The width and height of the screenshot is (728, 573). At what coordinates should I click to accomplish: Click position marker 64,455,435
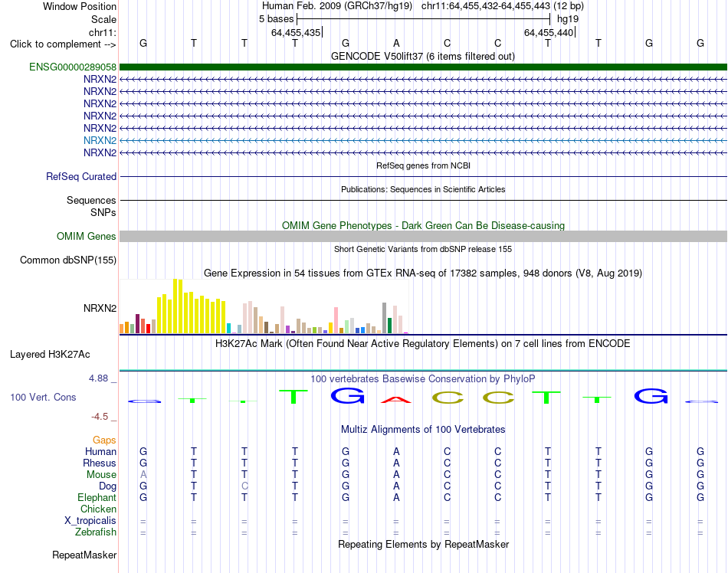297,32
